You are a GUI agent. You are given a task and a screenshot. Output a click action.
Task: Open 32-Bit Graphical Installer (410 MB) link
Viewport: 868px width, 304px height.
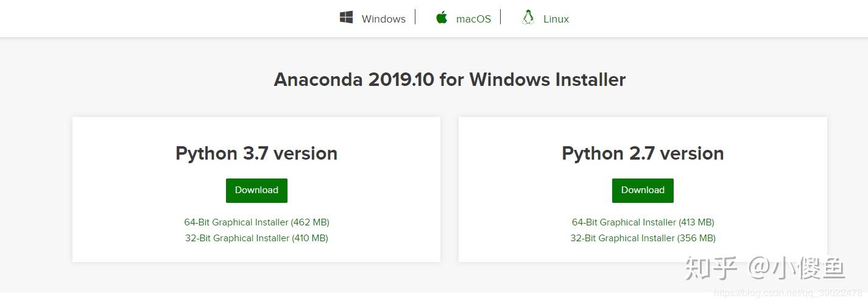[256, 238]
